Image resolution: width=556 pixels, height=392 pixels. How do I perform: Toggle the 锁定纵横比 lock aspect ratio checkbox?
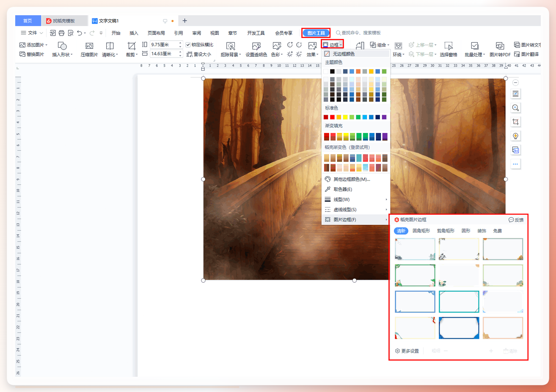coord(188,45)
